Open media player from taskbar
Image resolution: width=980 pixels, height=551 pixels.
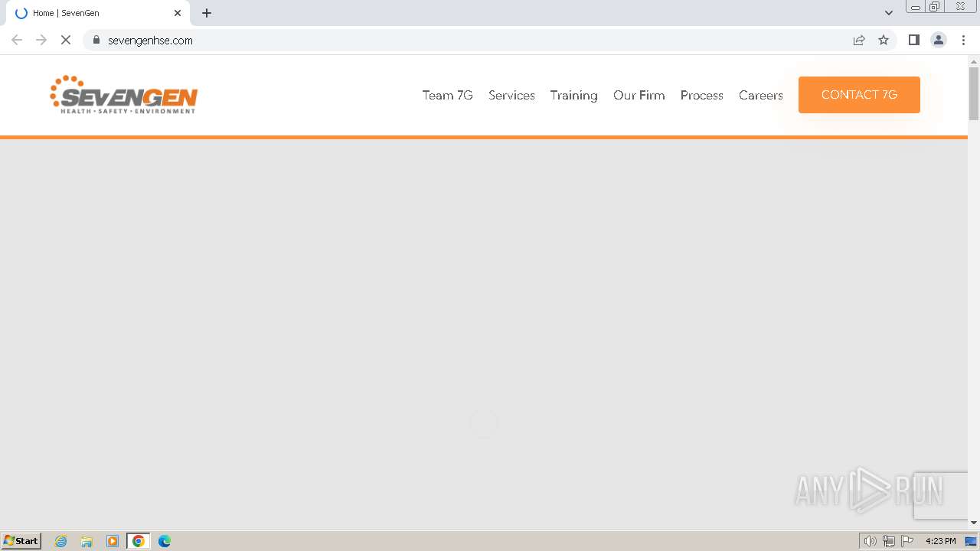point(113,541)
